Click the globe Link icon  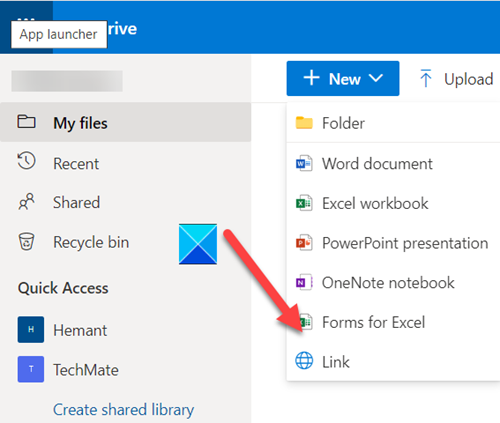(304, 361)
